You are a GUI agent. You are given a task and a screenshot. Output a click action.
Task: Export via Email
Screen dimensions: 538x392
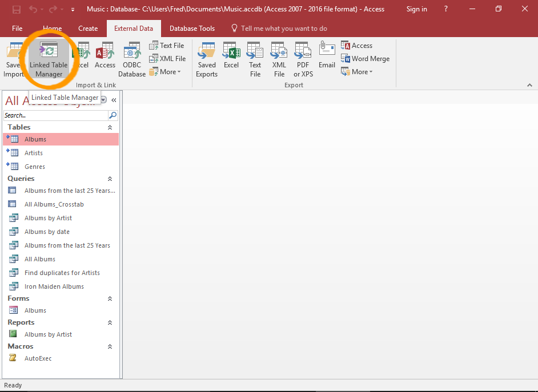pos(327,55)
